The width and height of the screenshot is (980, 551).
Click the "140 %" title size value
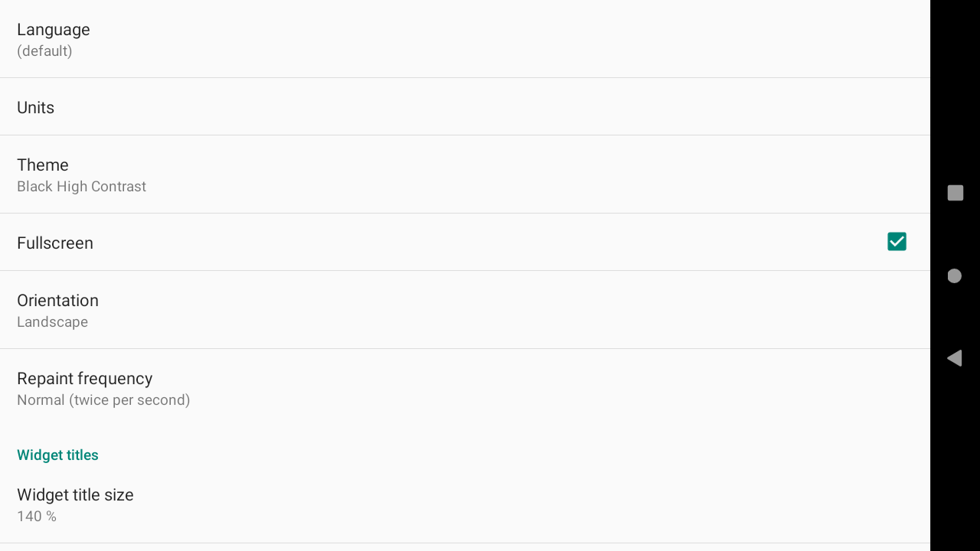(37, 517)
